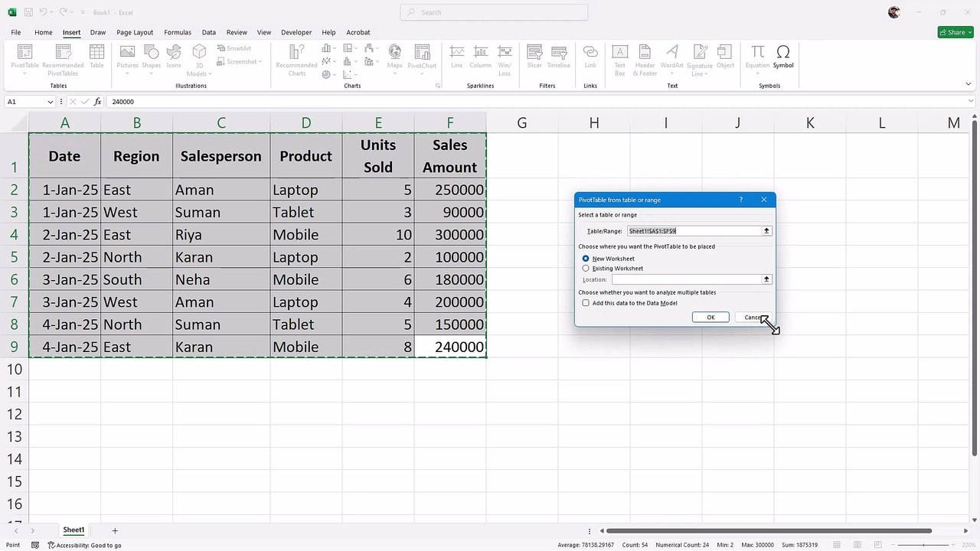Collapse the Table/Range selector arrow
Viewport: 980px width, 551px height.
click(766, 230)
